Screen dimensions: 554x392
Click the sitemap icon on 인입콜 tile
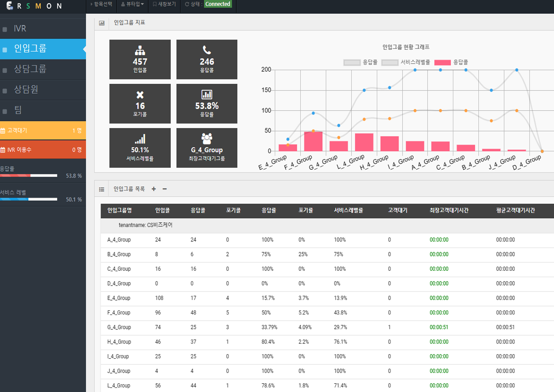[x=140, y=50]
